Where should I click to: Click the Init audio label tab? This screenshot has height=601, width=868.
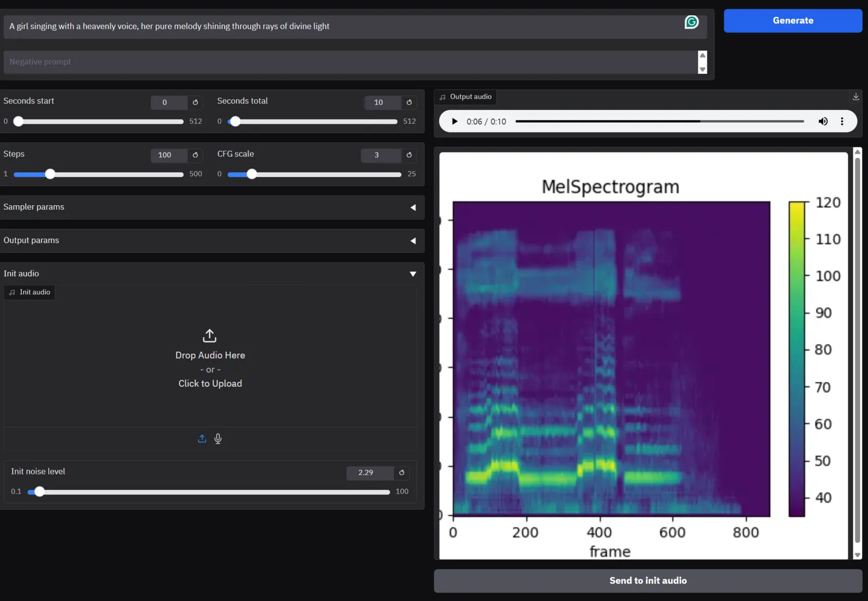point(30,292)
